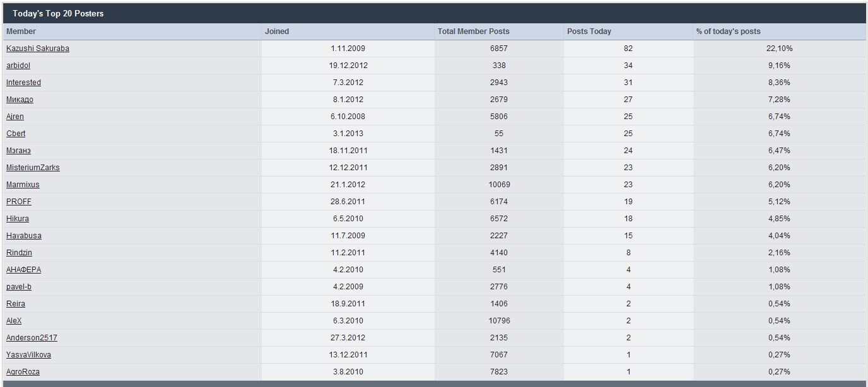
Task: Click the АНАФЕРА username
Action: (23, 270)
